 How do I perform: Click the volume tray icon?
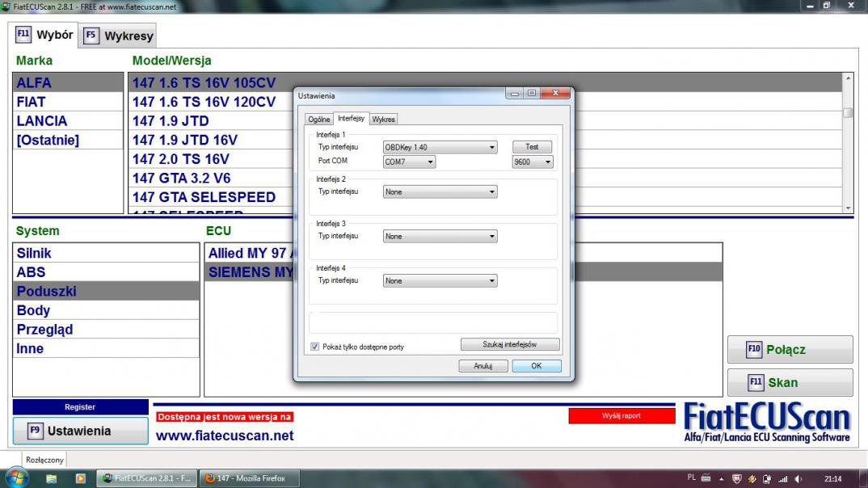tap(798, 479)
